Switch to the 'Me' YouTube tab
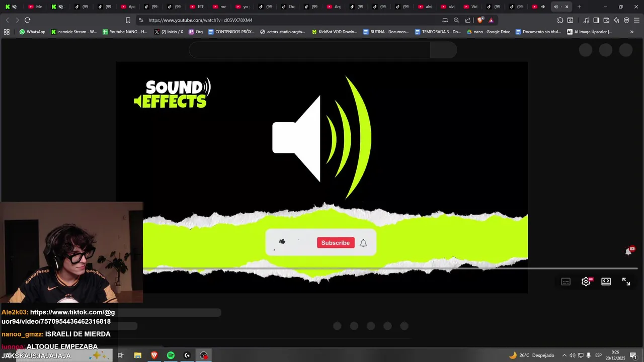Image resolution: width=644 pixels, height=362 pixels. pyautogui.click(x=36, y=7)
